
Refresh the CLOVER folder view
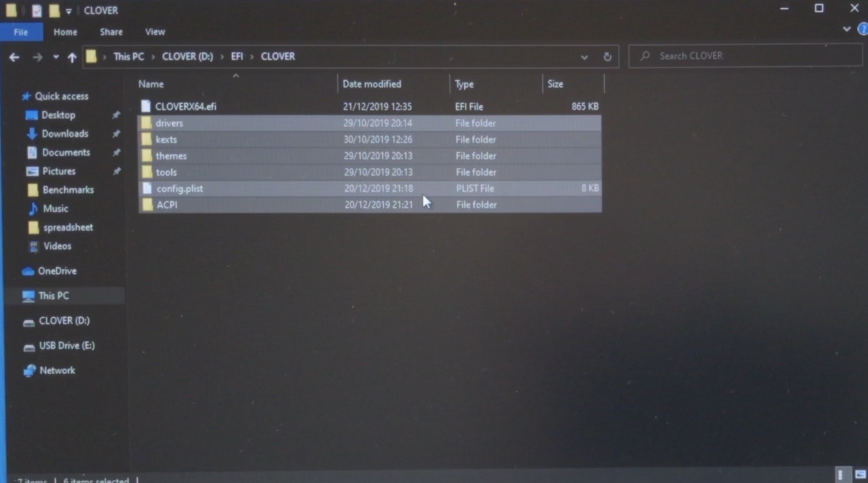coord(608,57)
